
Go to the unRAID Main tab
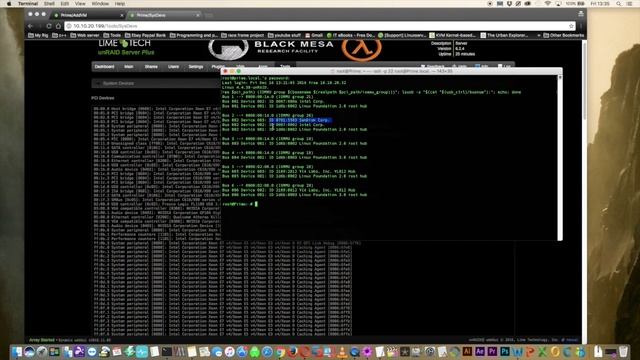(x=129, y=67)
